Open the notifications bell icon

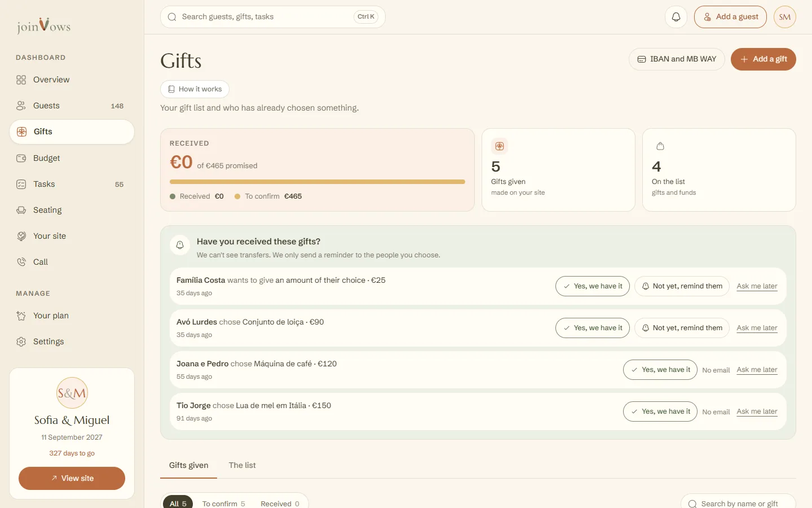pos(676,17)
